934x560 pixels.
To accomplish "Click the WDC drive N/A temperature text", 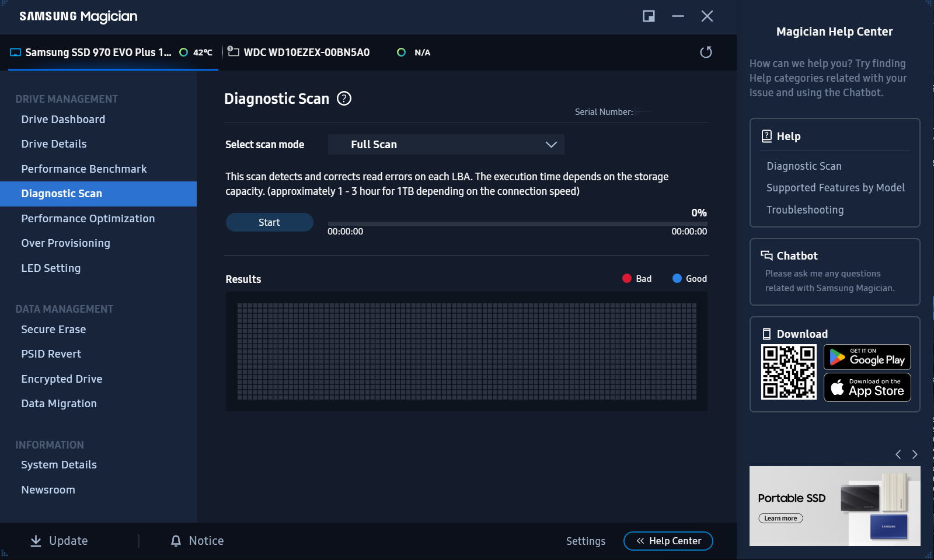I will tap(422, 52).
